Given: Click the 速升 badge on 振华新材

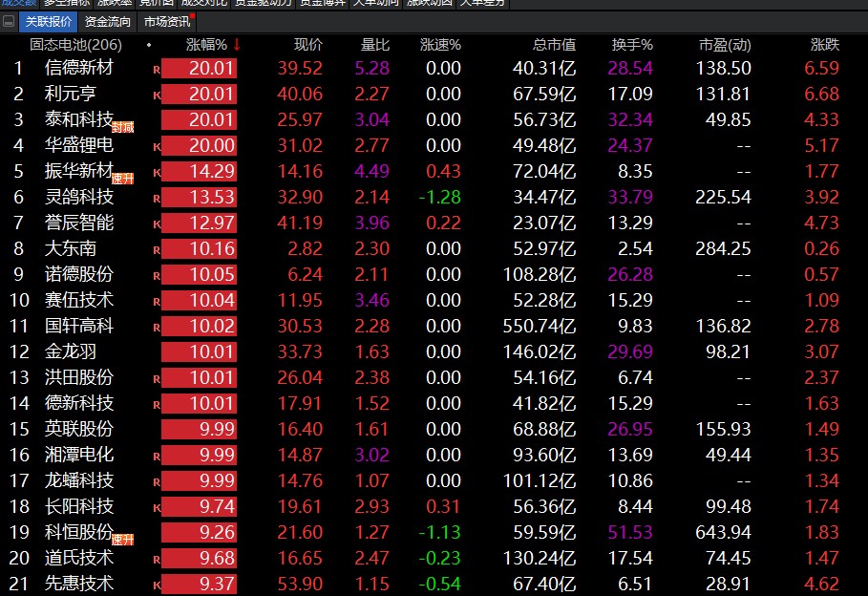Looking at the screenshot, I should pyautogui.click(x=123, y=179).
